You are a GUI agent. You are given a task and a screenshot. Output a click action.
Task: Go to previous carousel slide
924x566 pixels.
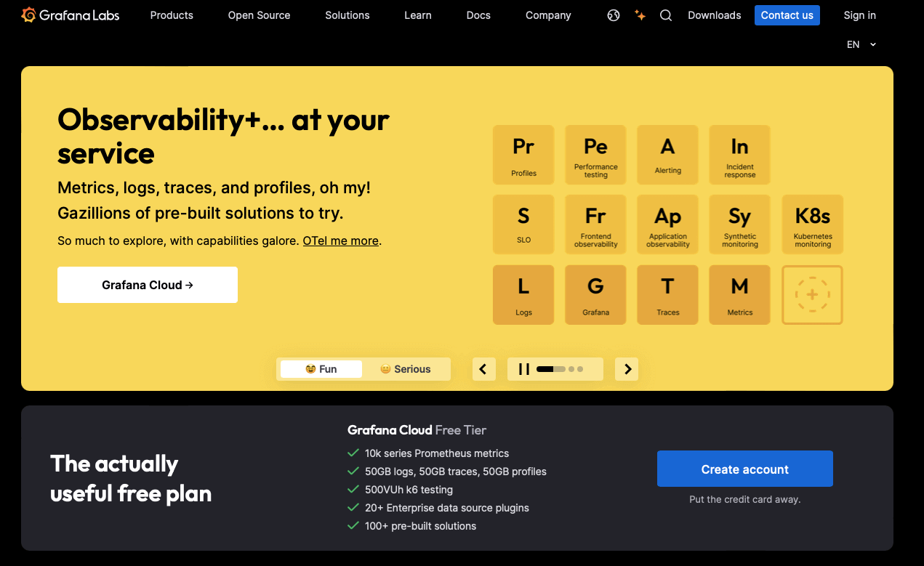pos(484,369)
